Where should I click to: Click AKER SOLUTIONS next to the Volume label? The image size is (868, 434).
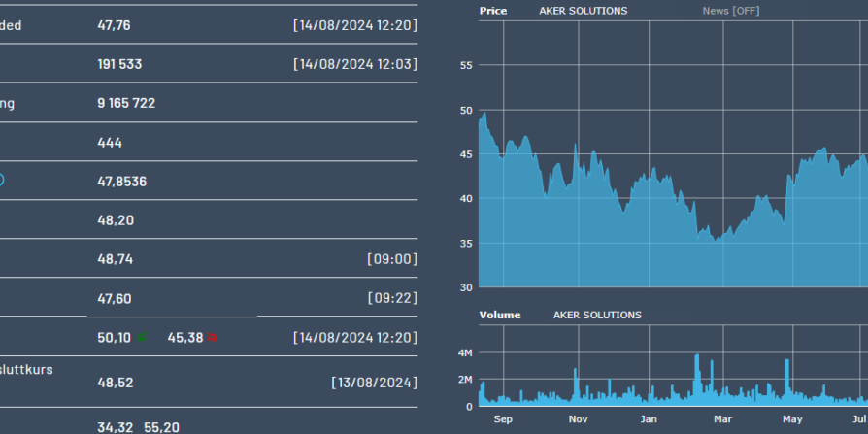[x=597, y=315]
